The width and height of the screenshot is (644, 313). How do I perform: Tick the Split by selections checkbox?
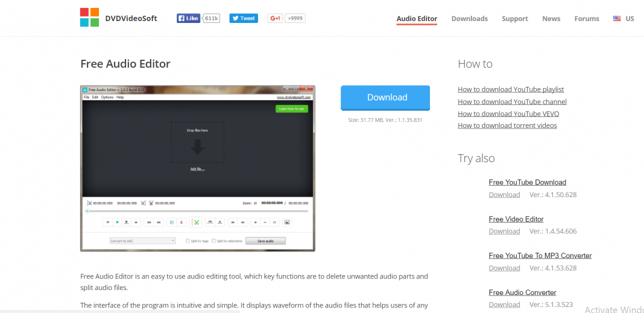coord(213,241)
